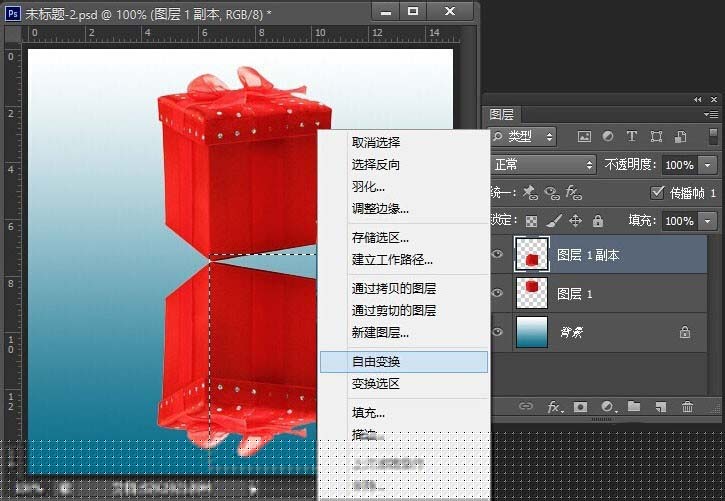Open the 正常 blend mode dropdown
The image size is (725, 501).
542,165
